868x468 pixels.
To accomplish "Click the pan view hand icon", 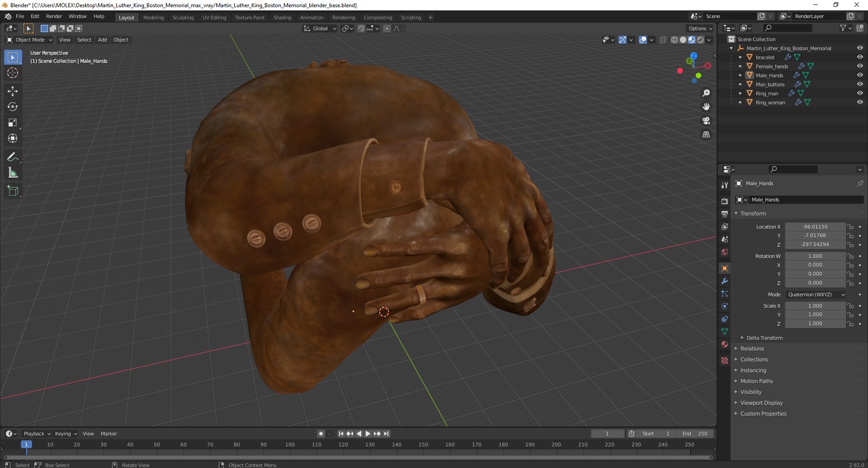I will click(x=706, y=107).
